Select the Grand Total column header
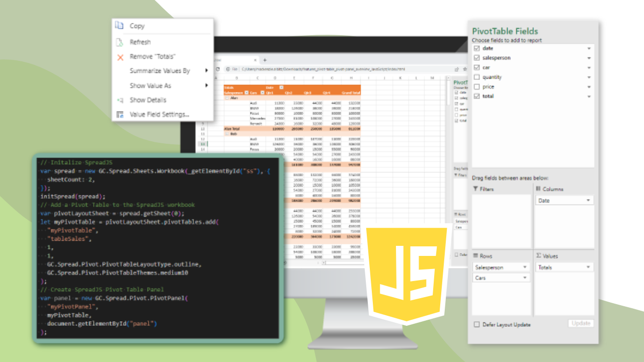This screenshot has height=362, width=644. click(x=351, y=93)
